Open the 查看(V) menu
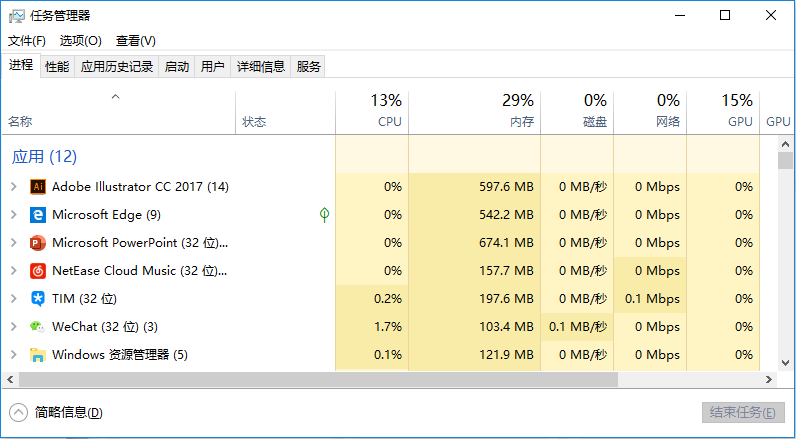Screen dimensions: 796x439 (x=136, y=41)
